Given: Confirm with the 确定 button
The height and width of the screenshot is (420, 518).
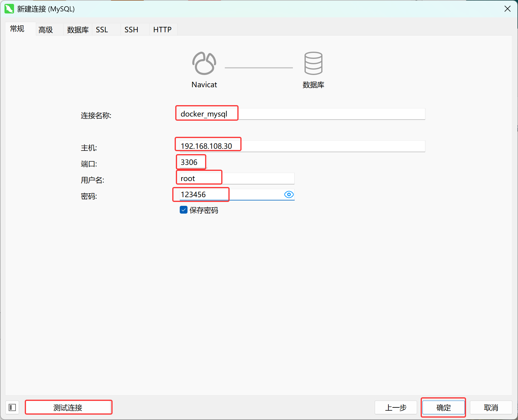Looking at the screenshot, I should pos(443,407).
